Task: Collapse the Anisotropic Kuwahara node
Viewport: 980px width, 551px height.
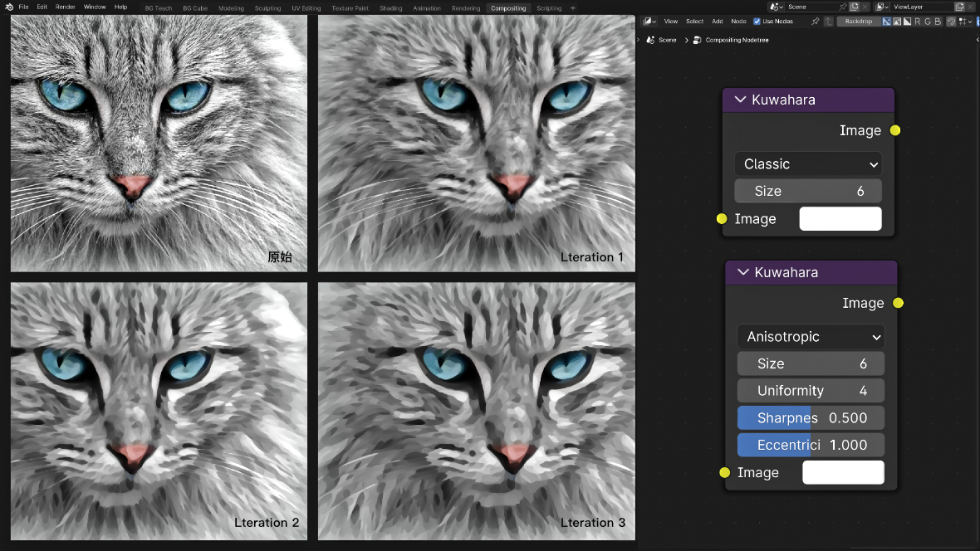Action: pos(742,272)
